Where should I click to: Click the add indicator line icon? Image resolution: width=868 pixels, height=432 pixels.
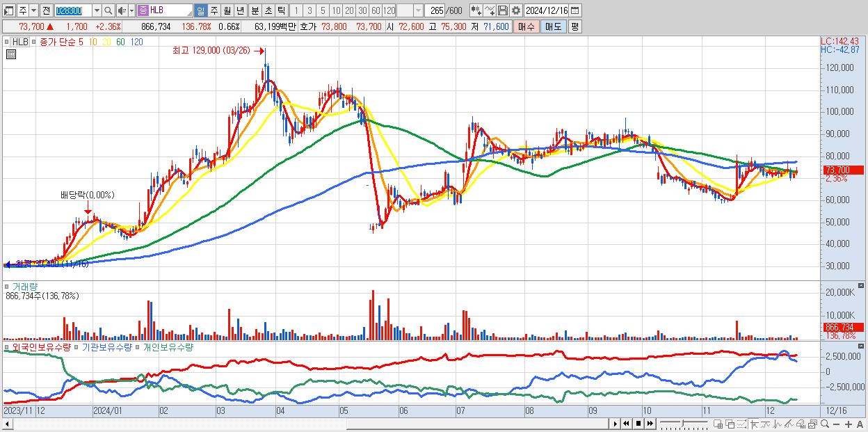490,10
